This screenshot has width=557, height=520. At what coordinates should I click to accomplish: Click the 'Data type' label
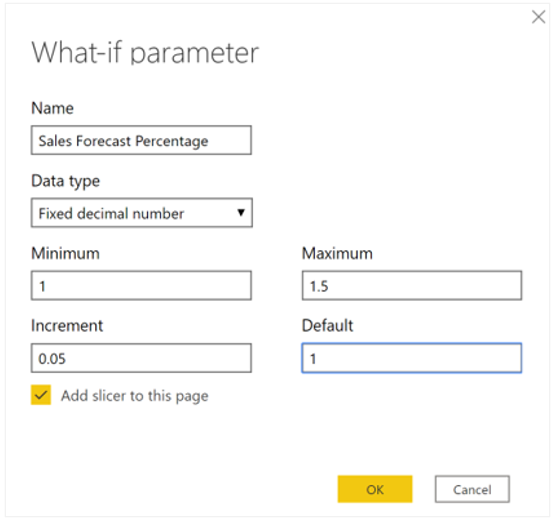click(x=66, y=182)
